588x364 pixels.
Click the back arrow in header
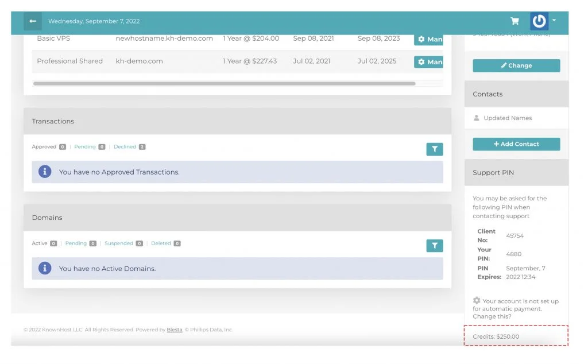(33, 21)
